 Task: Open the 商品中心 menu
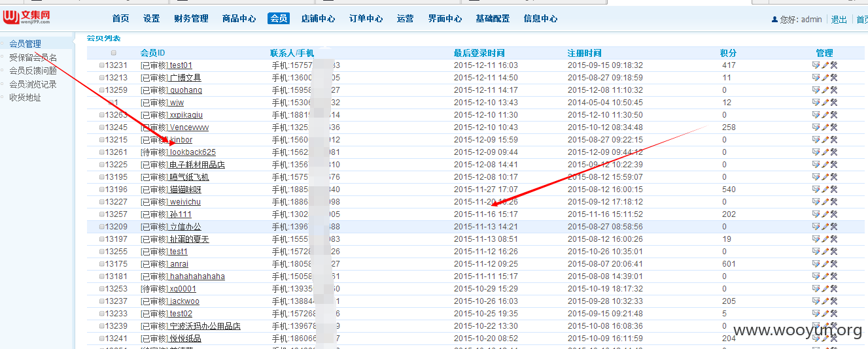pyautogui.click(x=239, y=19)
